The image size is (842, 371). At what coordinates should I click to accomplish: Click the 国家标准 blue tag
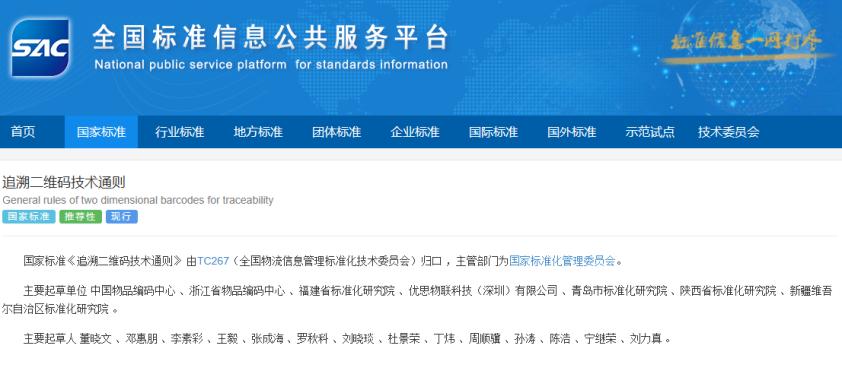pos(28,217)
